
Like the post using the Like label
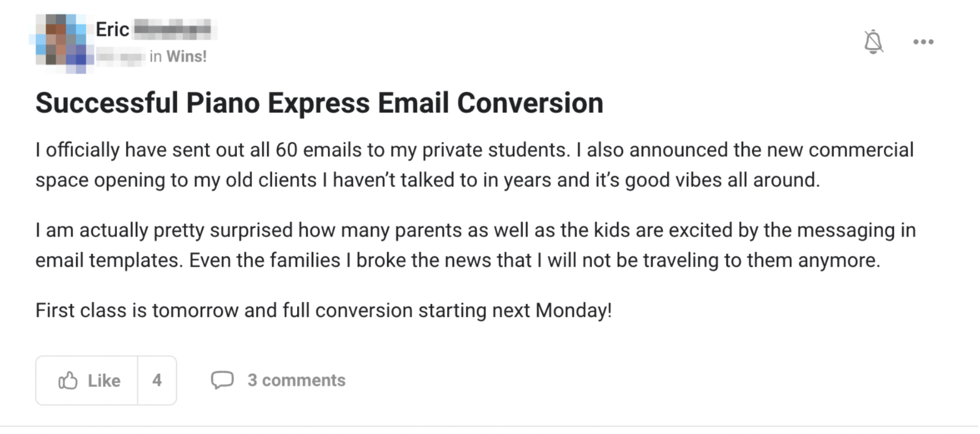point(104,381)
